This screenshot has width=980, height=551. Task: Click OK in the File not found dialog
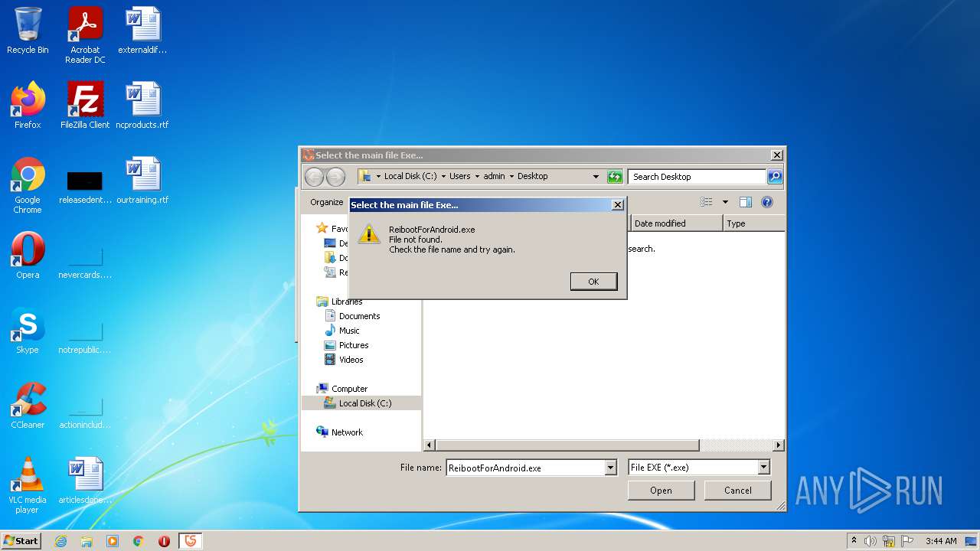pyautogui.click(x=593, y=282)
